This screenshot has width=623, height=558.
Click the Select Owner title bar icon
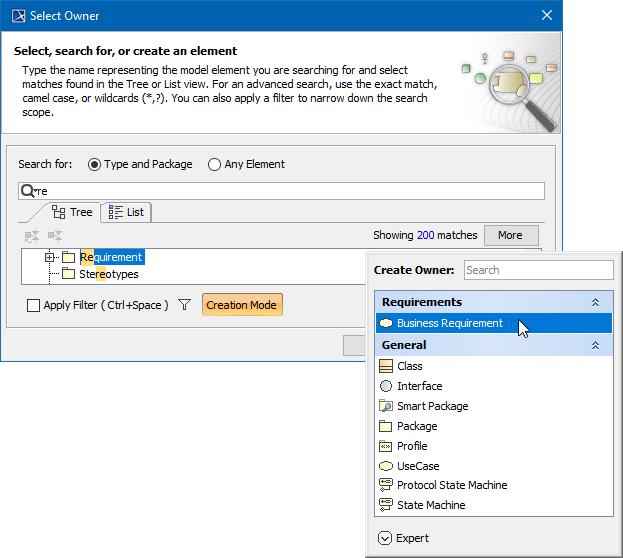pyautogui.click(x=18, y=16)
